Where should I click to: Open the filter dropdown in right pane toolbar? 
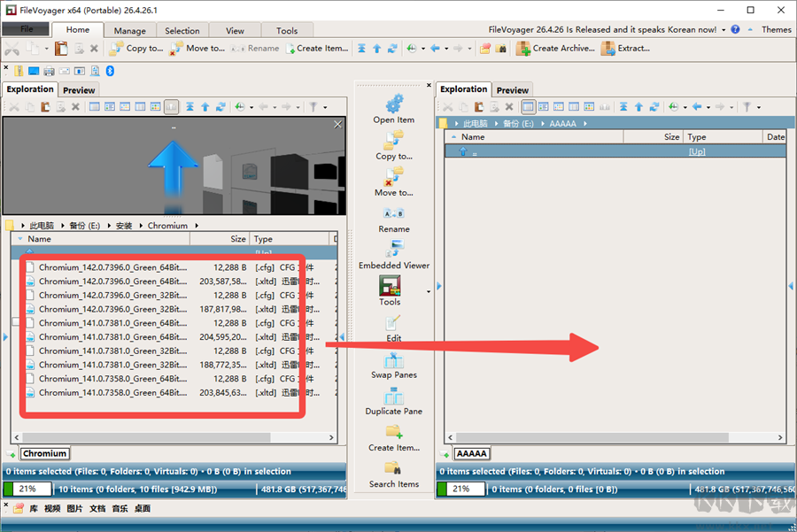point(758,107)
